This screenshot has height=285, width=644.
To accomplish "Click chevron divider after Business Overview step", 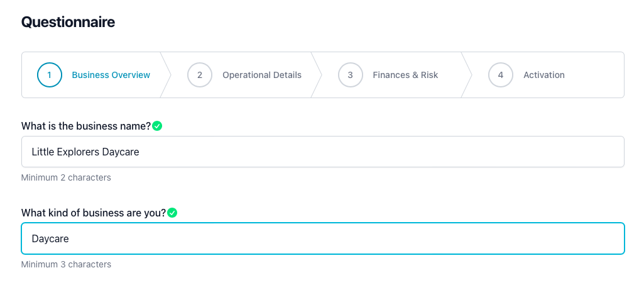I will tap(166, 75).
